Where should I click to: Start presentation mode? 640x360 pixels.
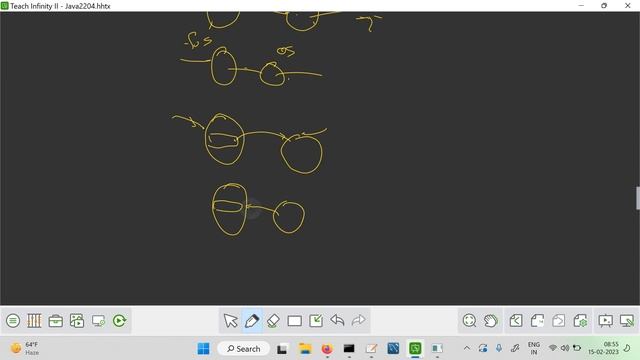click(x=605, y=321)
